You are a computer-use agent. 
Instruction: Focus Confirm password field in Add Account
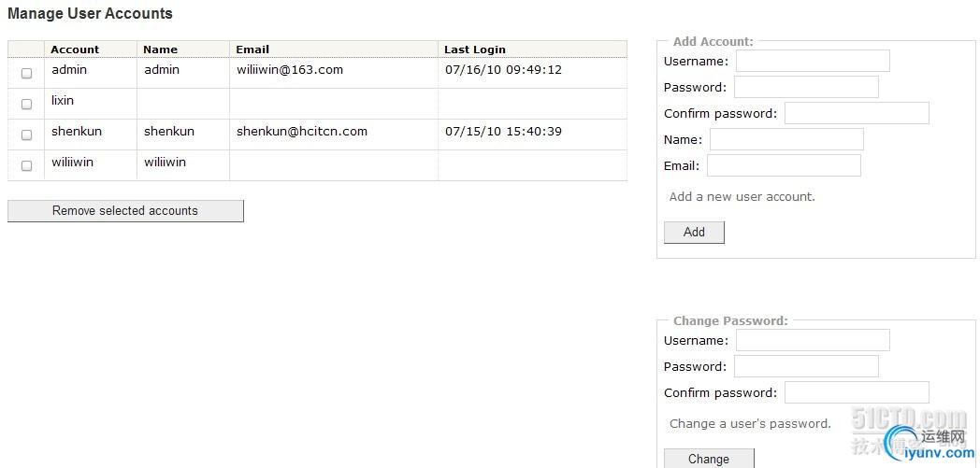tap(857, 114)
